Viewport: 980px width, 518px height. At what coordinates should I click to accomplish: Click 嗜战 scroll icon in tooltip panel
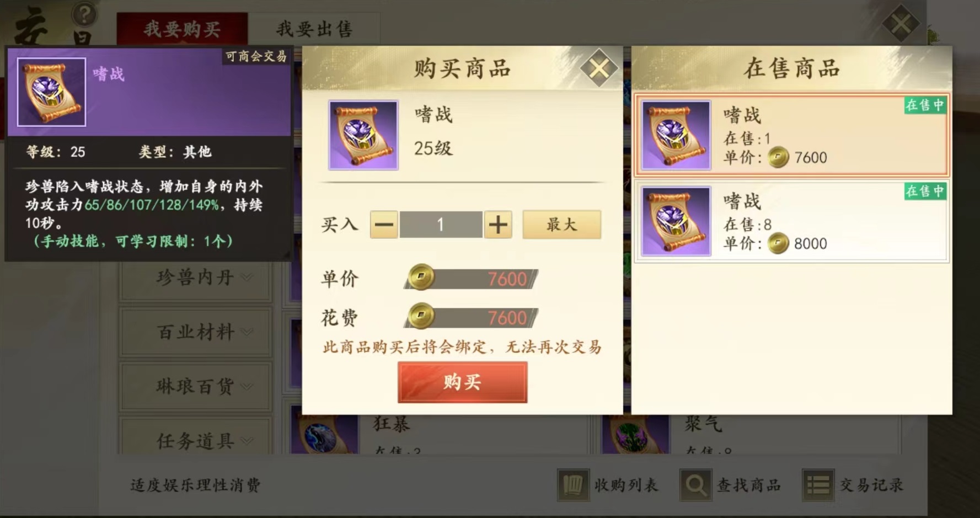click(x=51, y=92)
